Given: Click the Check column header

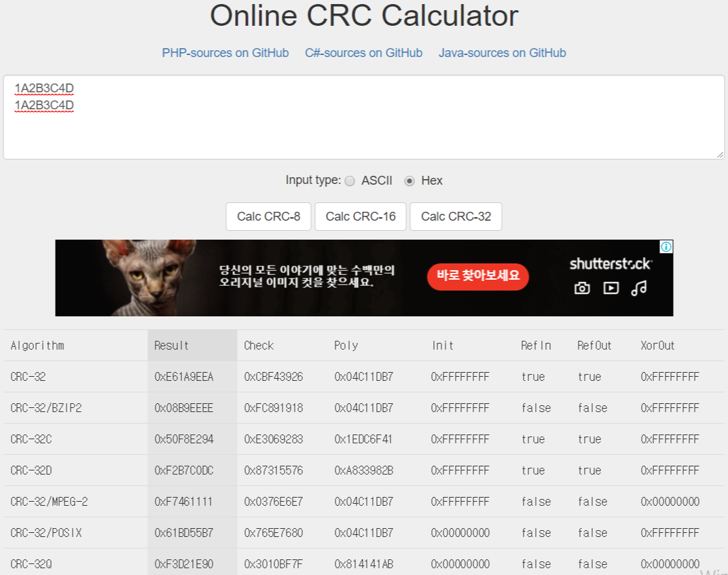Looking at the screenshot, I should click(259, 346).
